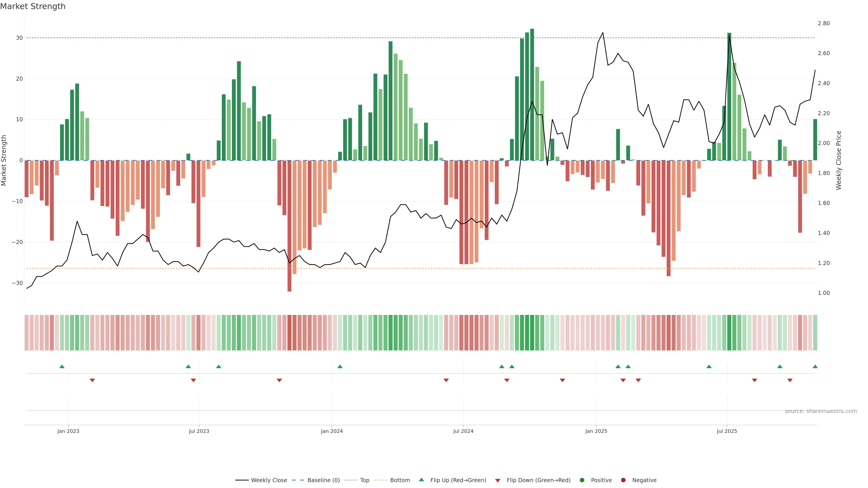Click the Flip Down red triangle legend icon

(x=498, y=481)
